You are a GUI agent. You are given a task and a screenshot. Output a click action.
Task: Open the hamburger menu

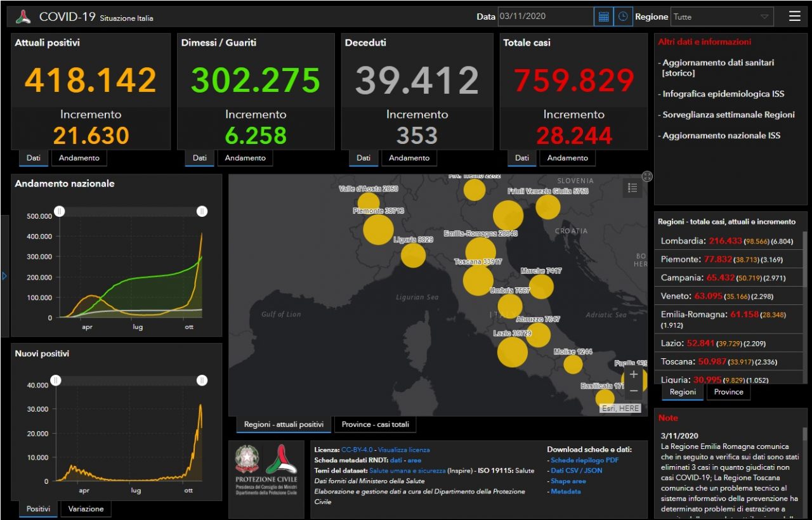point(794,16)
